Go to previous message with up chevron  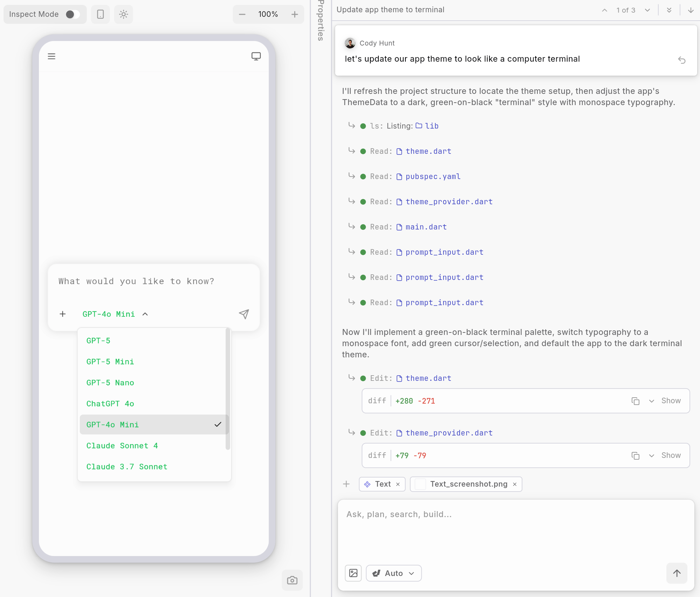[605, 10]
